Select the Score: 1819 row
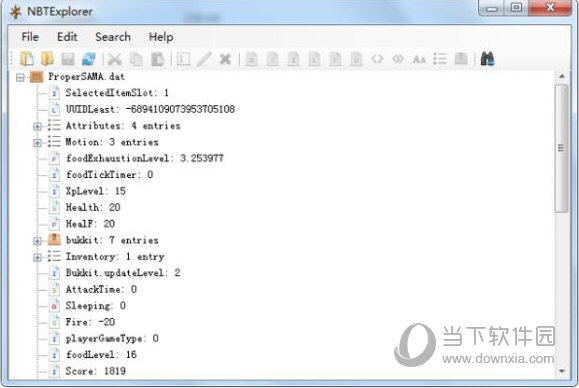 tap(95, 371)
